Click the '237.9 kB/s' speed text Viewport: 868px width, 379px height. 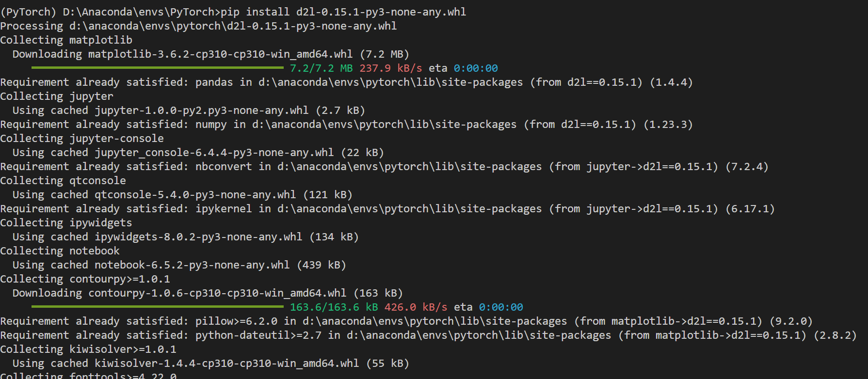click(391, 68)
